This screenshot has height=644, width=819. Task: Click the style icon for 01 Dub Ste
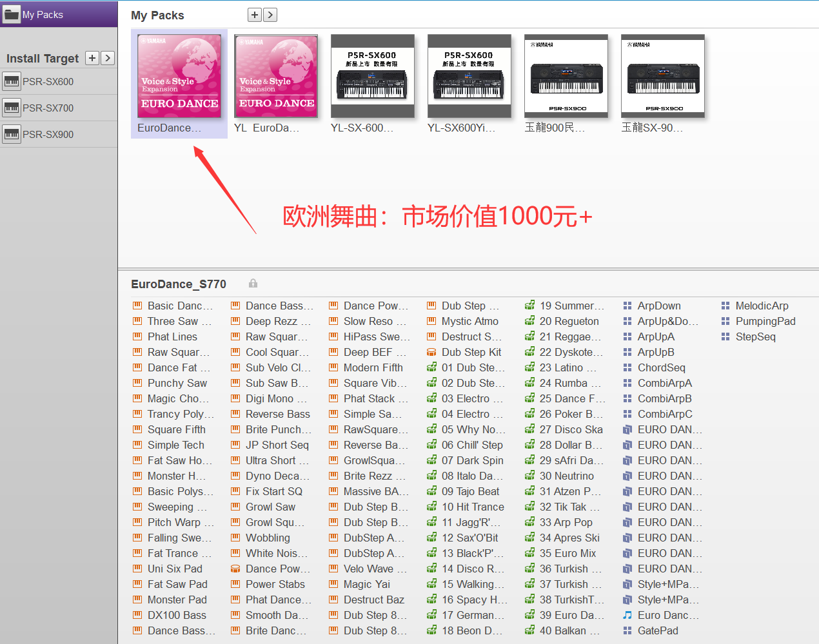(431, 367)
